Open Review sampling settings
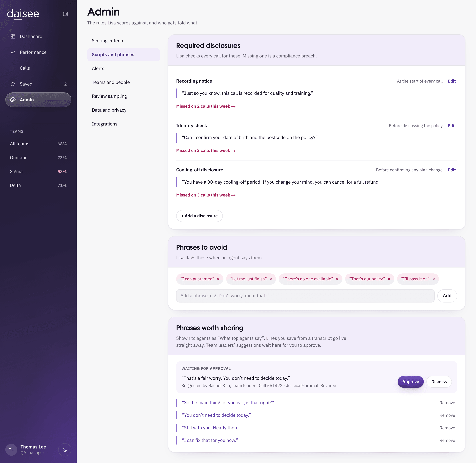The height and width of the screenshot is (463, 476). point(124,96)
